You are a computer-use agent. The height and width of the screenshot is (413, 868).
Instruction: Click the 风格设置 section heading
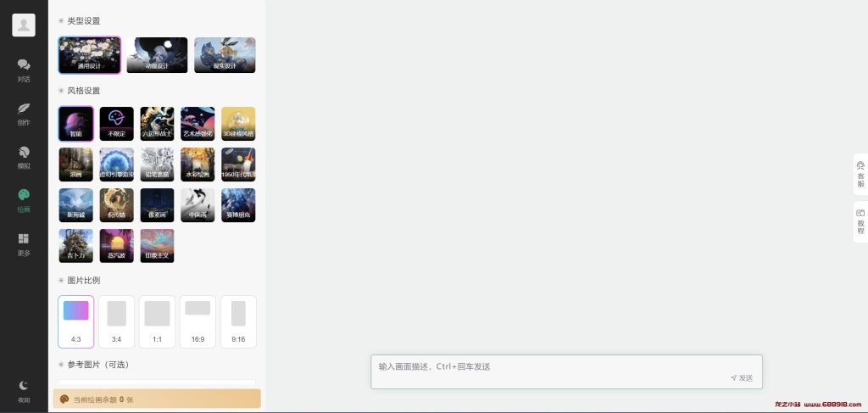[x=84, y=91]
